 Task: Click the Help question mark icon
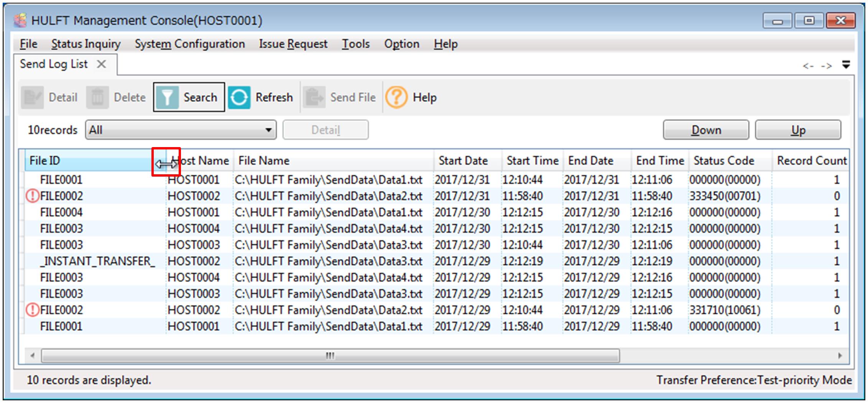coord(396,98)
